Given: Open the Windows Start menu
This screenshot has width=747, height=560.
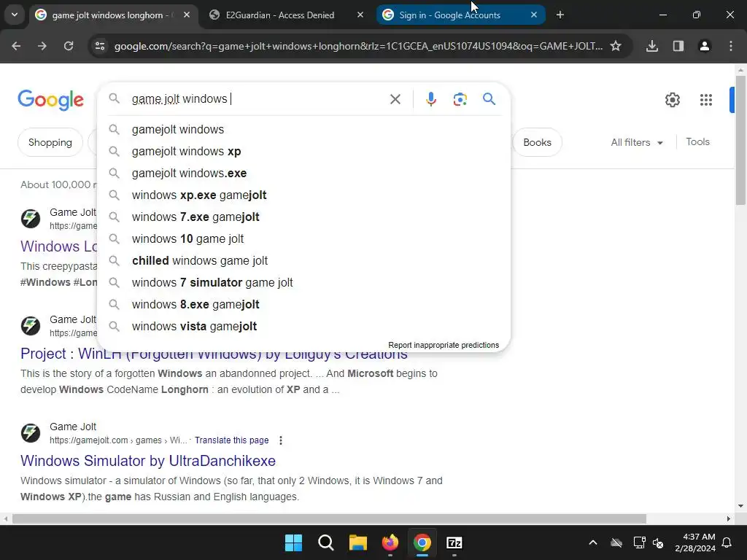Looking at the screenshot, I should [x=293, y=542].
